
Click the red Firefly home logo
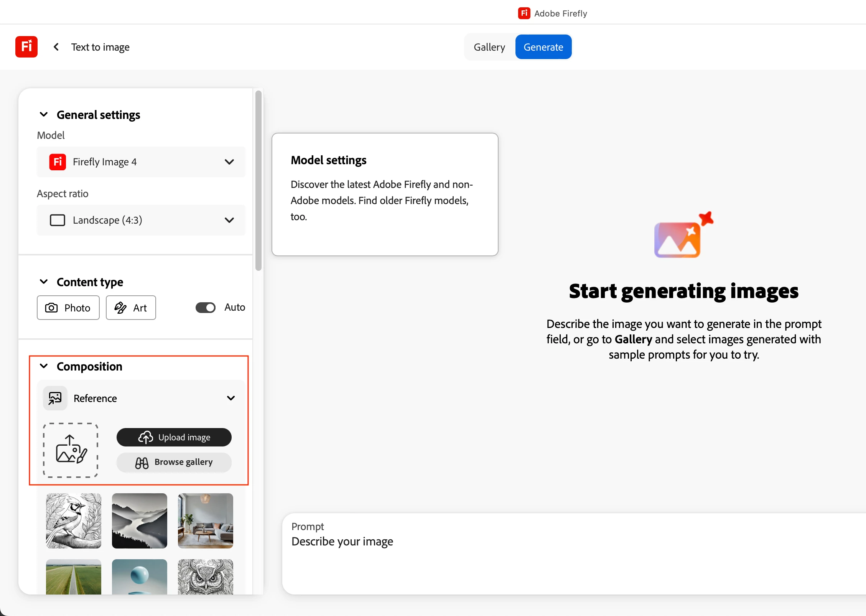[26, 47]
